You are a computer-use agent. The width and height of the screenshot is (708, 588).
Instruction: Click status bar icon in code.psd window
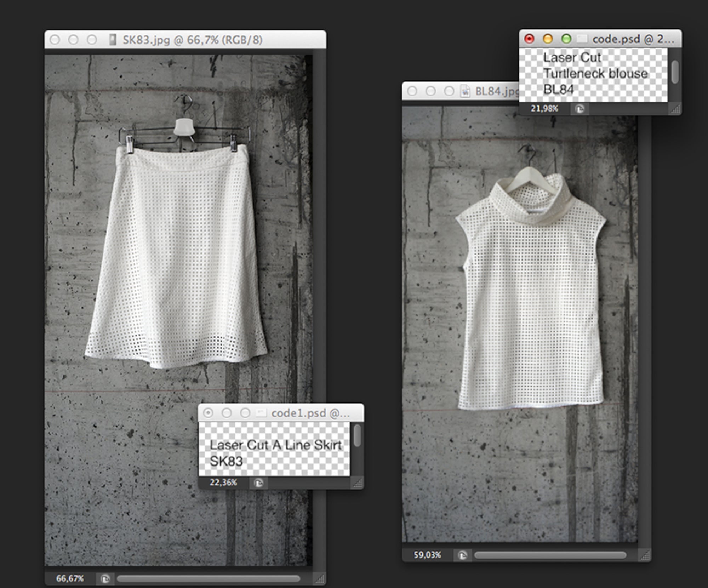pos(579,109)
